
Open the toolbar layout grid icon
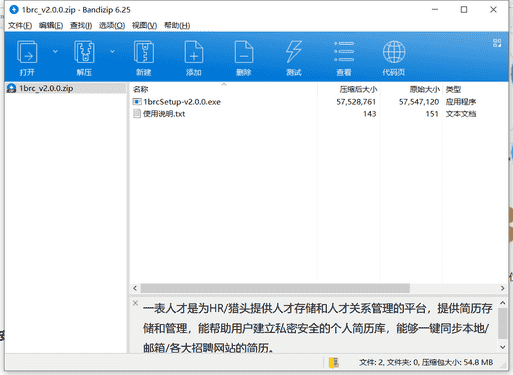497,43
